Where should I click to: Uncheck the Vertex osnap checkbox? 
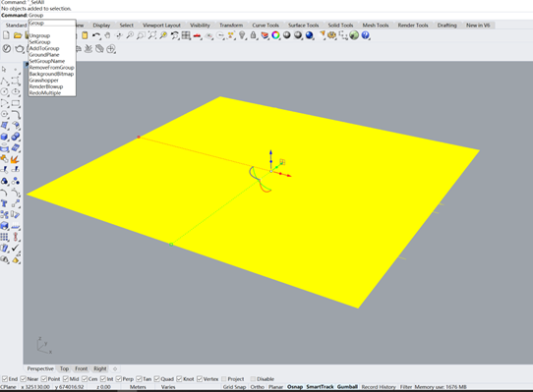tap(200, 379)
